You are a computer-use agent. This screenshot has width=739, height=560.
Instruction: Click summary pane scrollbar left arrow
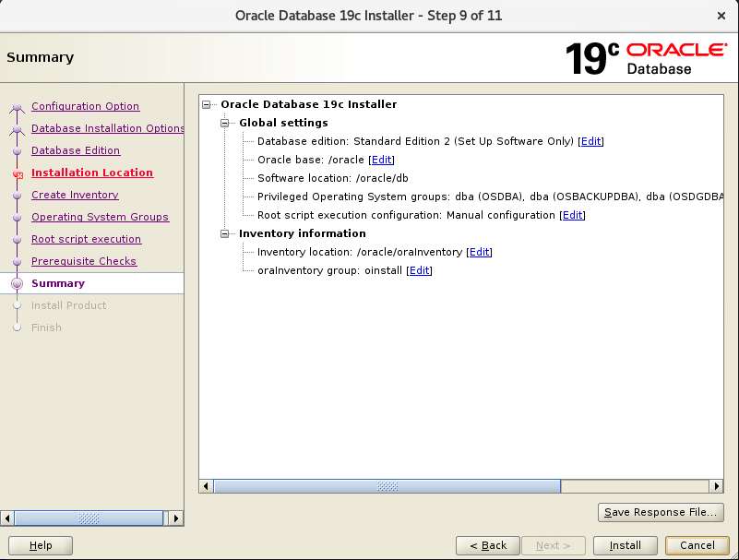(x=206, y=486)
